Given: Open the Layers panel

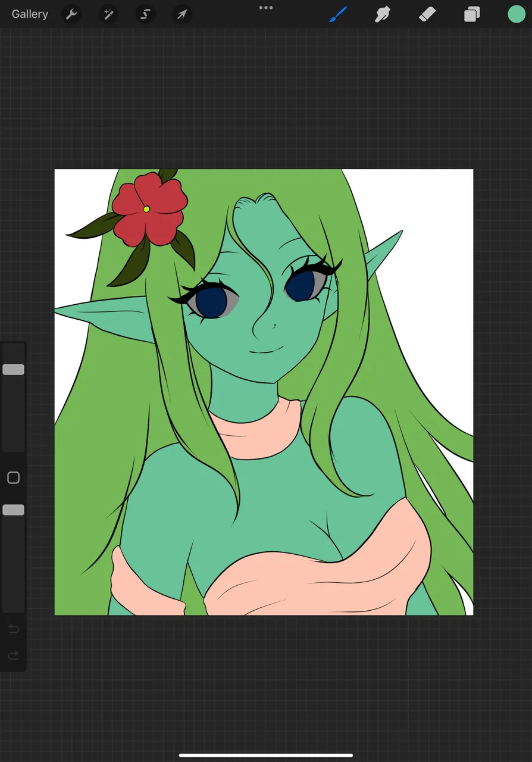Looking at the screenshot, I should (x=472, y=14).
